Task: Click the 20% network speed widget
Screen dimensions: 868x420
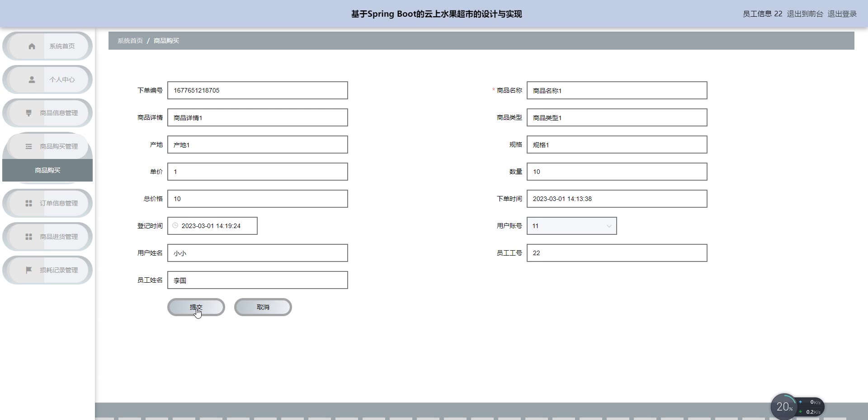Action: pyautogui.click(x=797, y=407)
